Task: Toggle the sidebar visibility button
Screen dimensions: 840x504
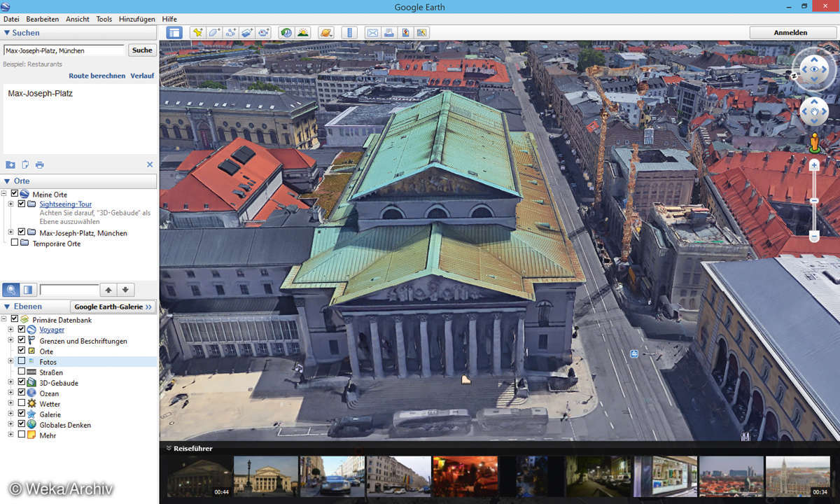Action: coord(174,32)
